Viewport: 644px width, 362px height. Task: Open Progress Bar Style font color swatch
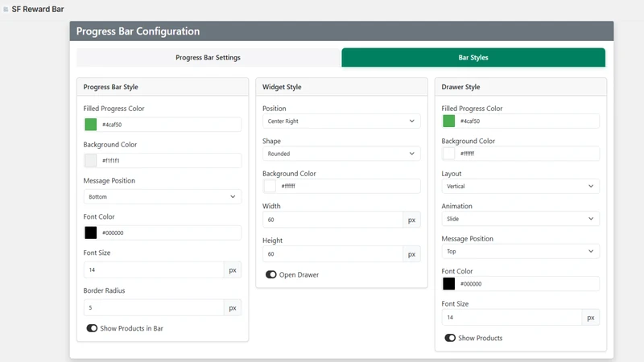[91, 232]
